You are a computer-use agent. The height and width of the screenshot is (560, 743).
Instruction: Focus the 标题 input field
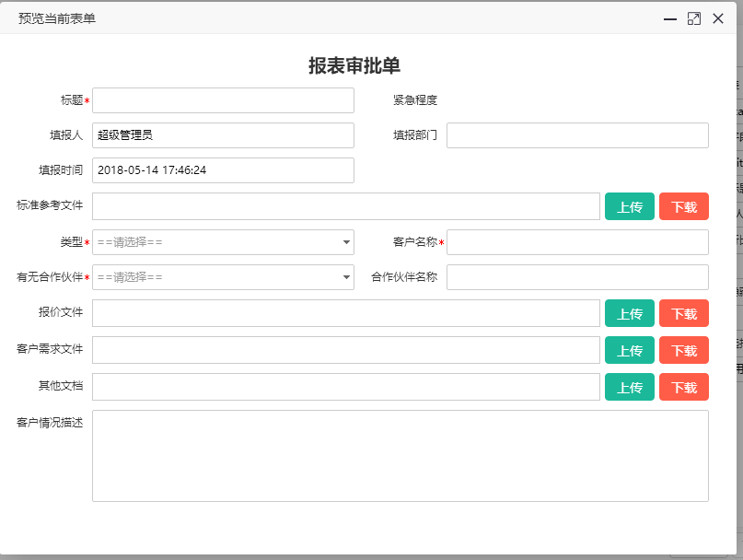coord(223,100)
